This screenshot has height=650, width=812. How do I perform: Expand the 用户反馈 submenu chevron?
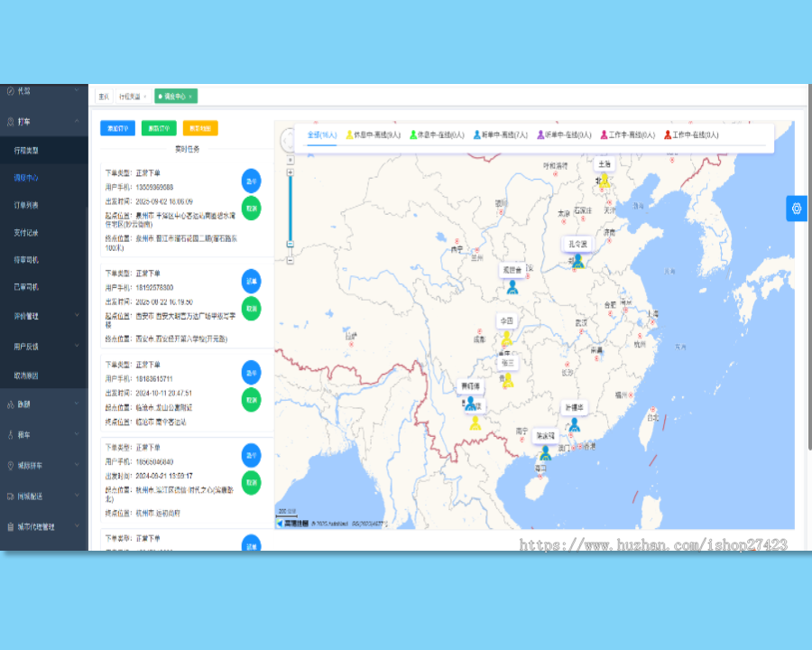coord(77,346)
